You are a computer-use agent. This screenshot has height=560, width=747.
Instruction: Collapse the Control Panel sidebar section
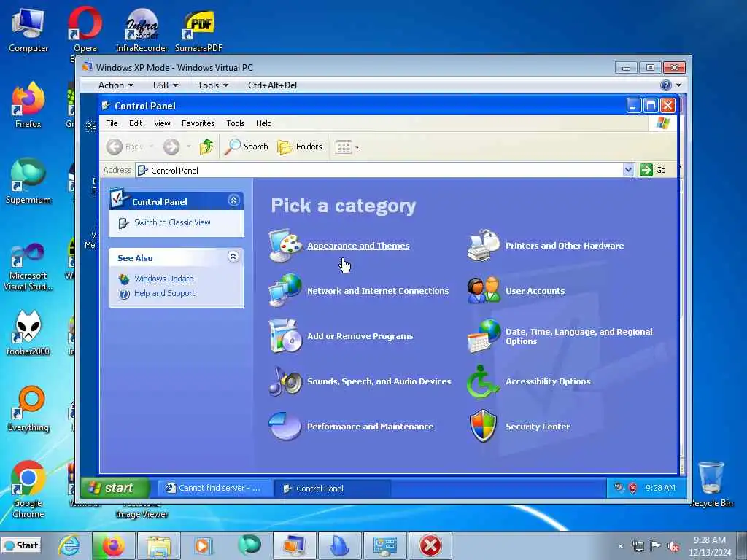click(x=233, y=201)
